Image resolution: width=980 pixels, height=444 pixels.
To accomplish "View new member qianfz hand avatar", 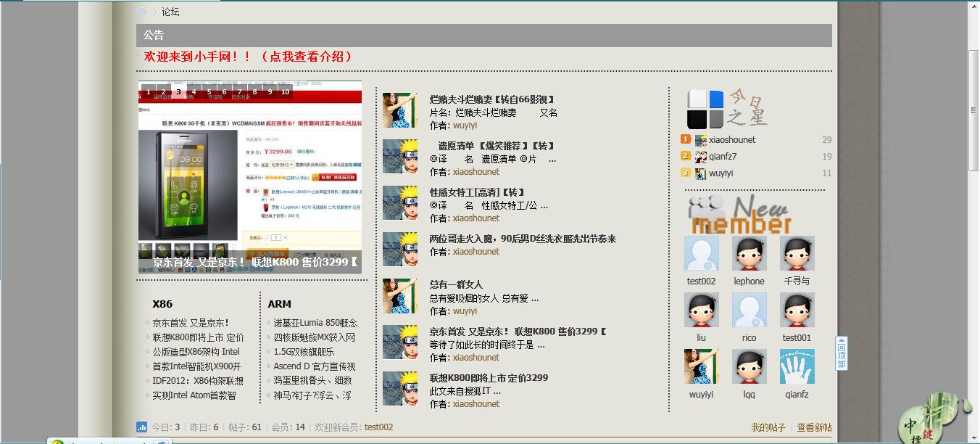I will [797, 366].
